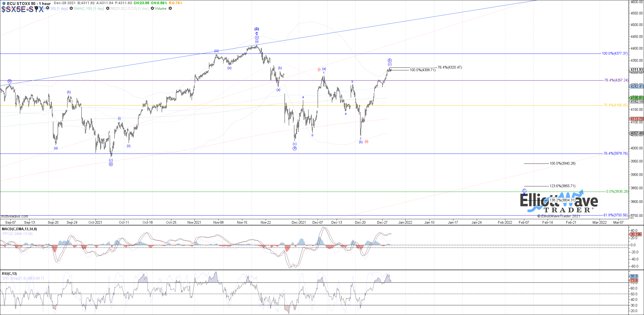The height and width of the screenshot is (315, 644).
Task: Select the 100.0%(4308.71) extension label
Action: click(x=423, y=70)
